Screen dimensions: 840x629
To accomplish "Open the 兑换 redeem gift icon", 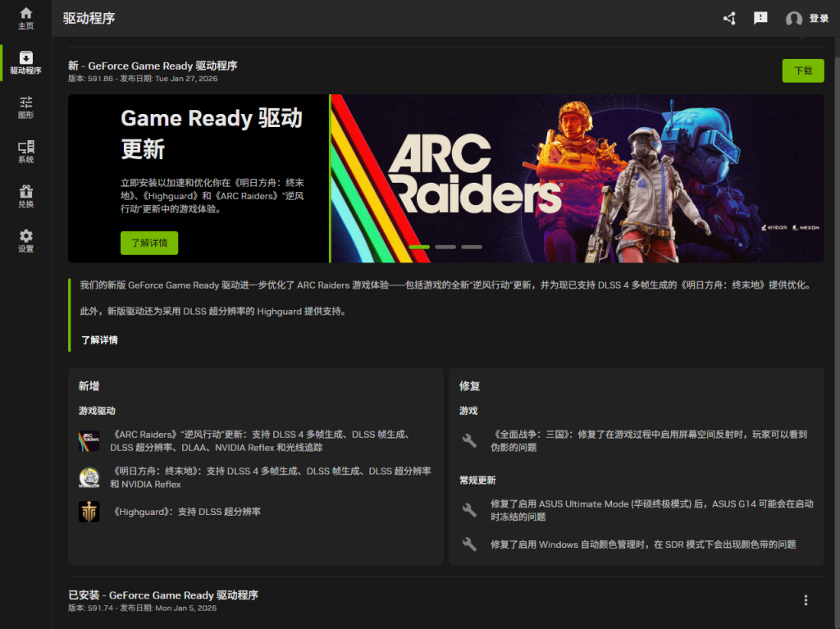I will 25,196.
